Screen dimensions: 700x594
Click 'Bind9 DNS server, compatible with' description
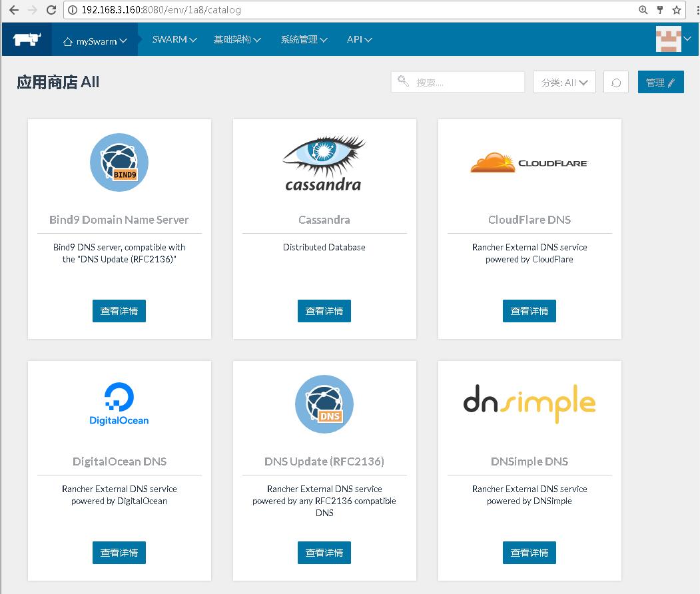119,247
